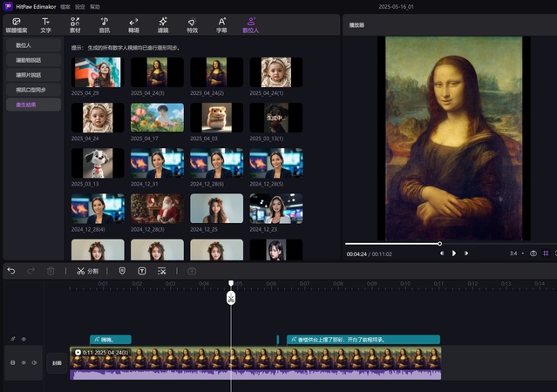This screenshot has width=557, height=392.
Task: Open the 音訊 (Audio) panel
Action: click(104, 24)
